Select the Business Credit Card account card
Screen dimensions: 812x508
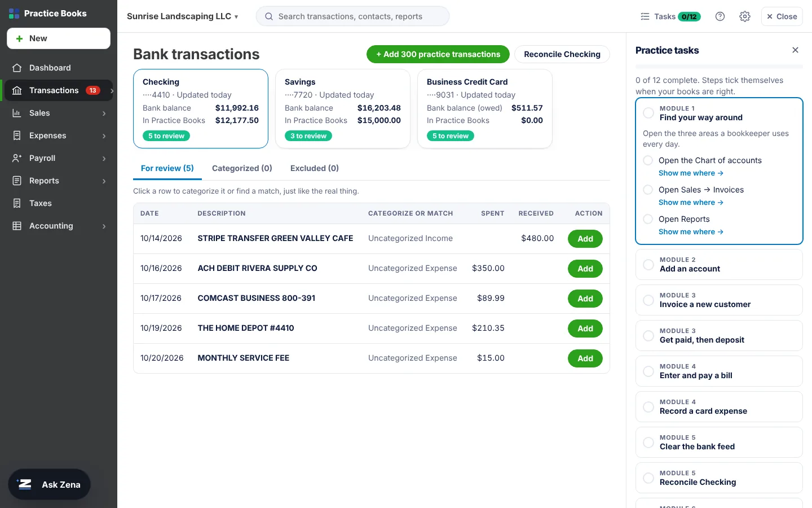[x=485, y=109]
